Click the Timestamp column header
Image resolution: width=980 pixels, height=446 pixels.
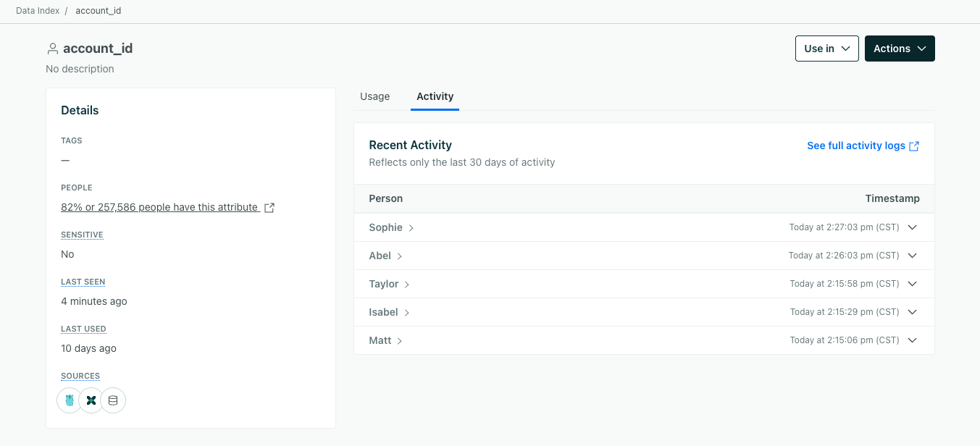892,198
